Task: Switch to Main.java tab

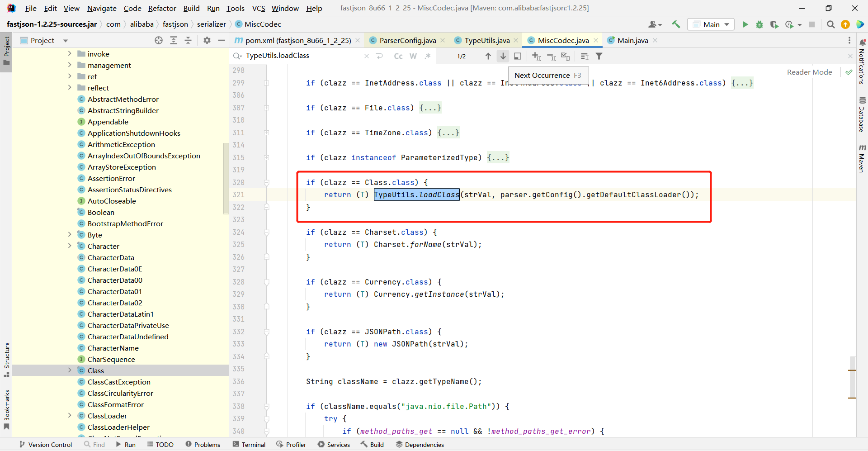Action: pos(632,40)
